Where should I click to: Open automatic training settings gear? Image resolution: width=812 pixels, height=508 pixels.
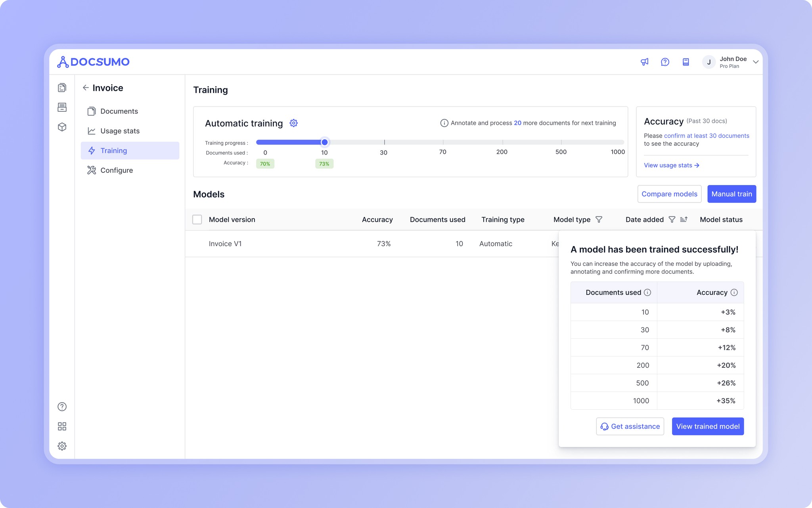(293, 123)
